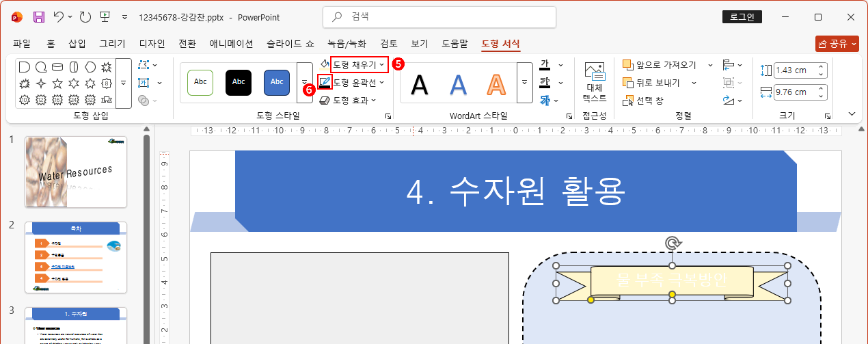This screenshot has width=868, height=344.
Task: Open the 앞으로 가져오기 dropdown arrow
Action: (709, 65)
